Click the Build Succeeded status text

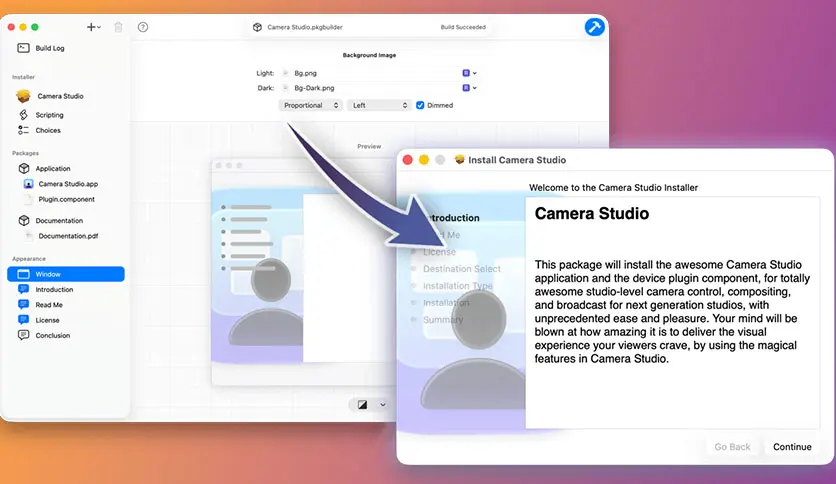(463, 27)
